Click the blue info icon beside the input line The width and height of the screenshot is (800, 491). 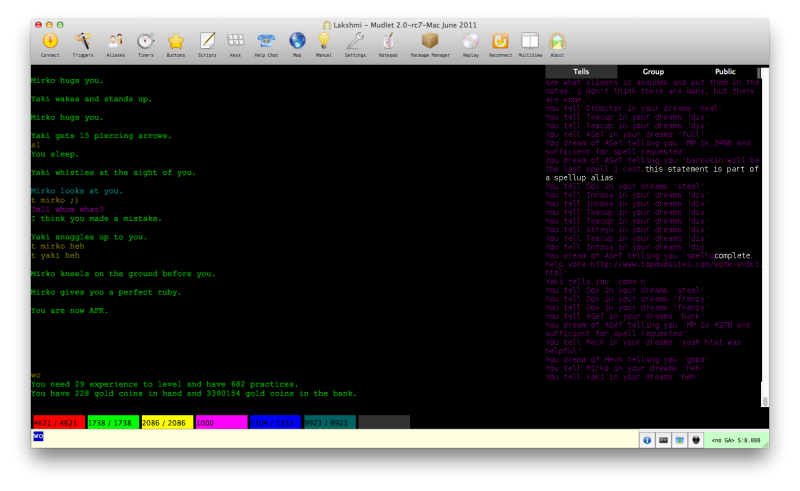point(647,440)
